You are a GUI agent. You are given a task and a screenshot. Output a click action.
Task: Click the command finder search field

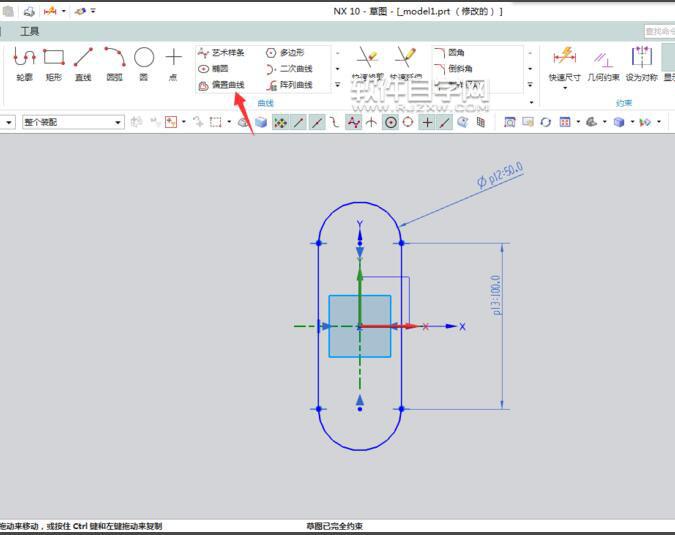tap(659, 31)
